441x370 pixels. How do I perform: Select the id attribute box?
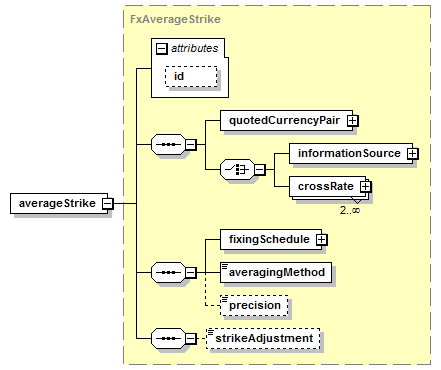click(x=191, y=77)
